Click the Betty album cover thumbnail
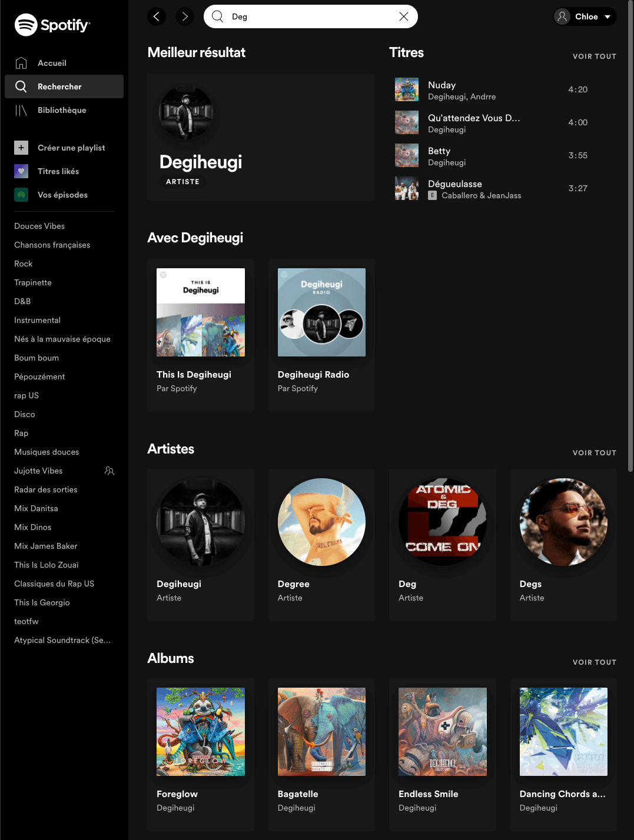Screen dimensions: 634x840 pyautogui.click(x=407, y=155)
